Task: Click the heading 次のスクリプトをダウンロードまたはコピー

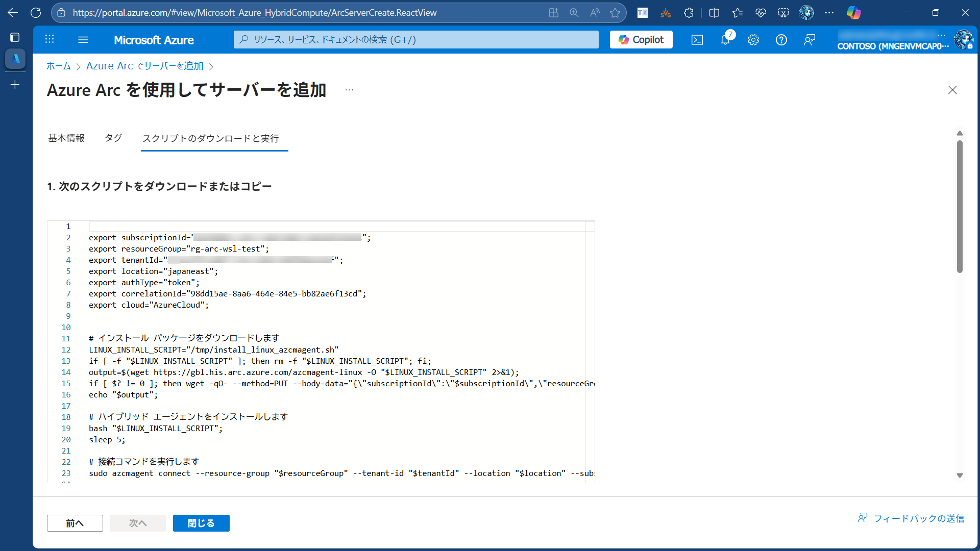Action: [x=159, y=186]
